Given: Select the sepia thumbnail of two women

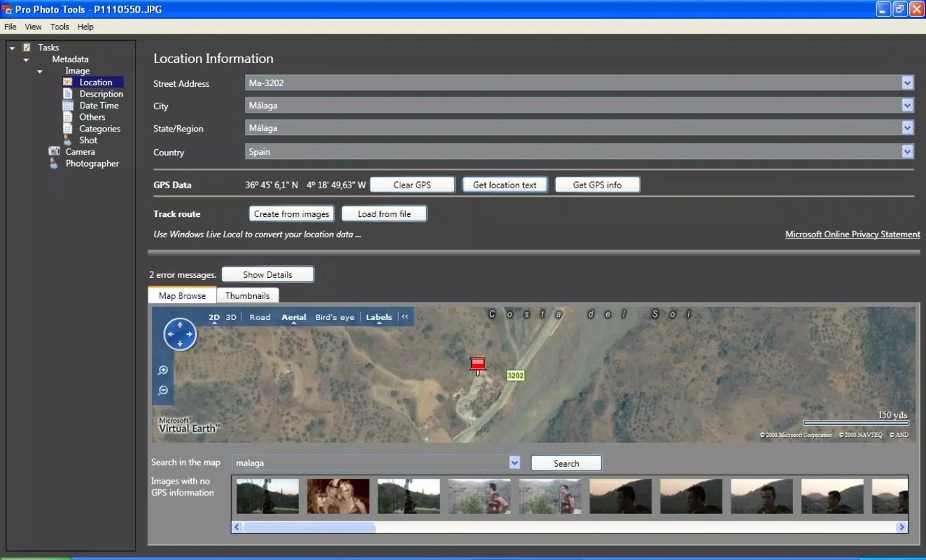Looking at the screenshot, I should pos(338,496).
